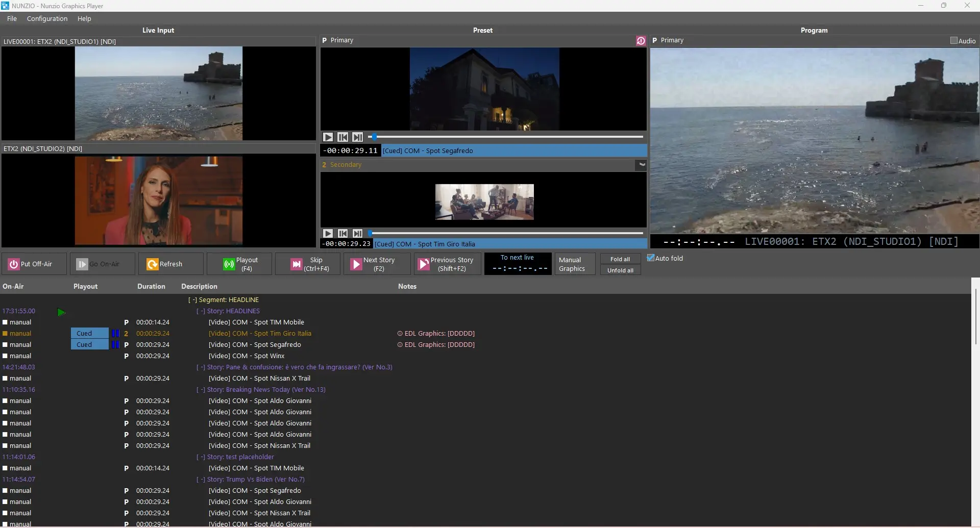The image size is (980, 528).
Task: Uncheck the Auto fold option
Action: [651, 258]
